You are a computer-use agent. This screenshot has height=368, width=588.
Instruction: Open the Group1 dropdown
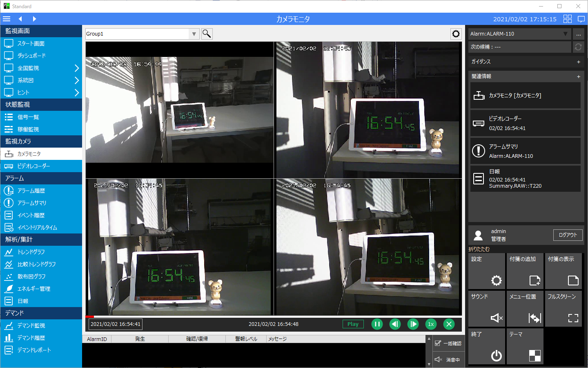pos(194,34)
